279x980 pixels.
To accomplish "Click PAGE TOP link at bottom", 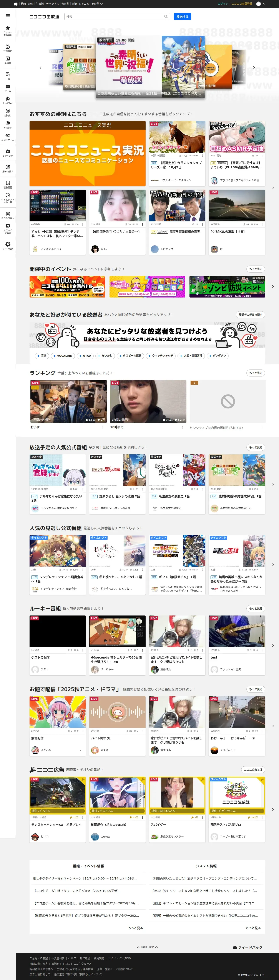I will pyautogui.click(x=147, y=947).
